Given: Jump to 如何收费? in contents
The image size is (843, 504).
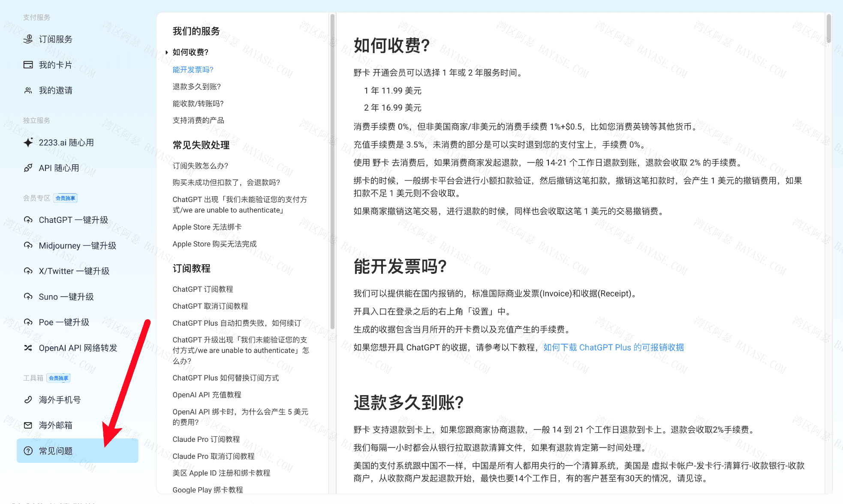Looking at the screenshot, I should (190, 52).
